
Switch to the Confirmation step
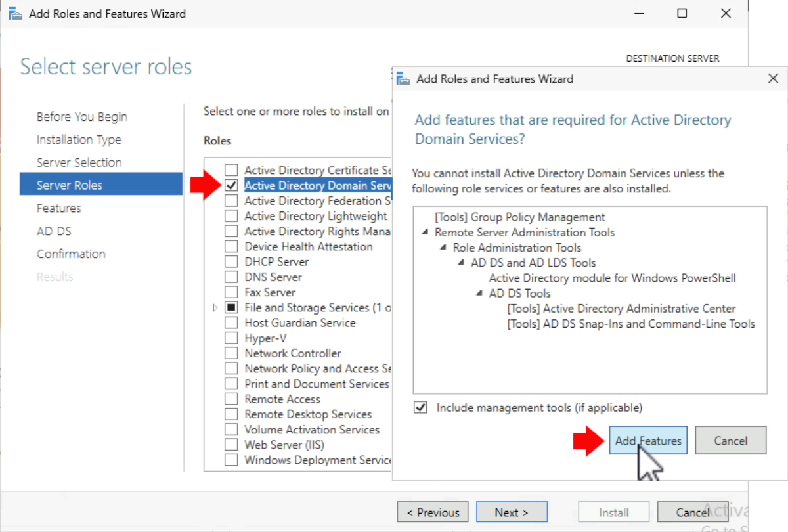pyautogui.click(x=71, y=254)
